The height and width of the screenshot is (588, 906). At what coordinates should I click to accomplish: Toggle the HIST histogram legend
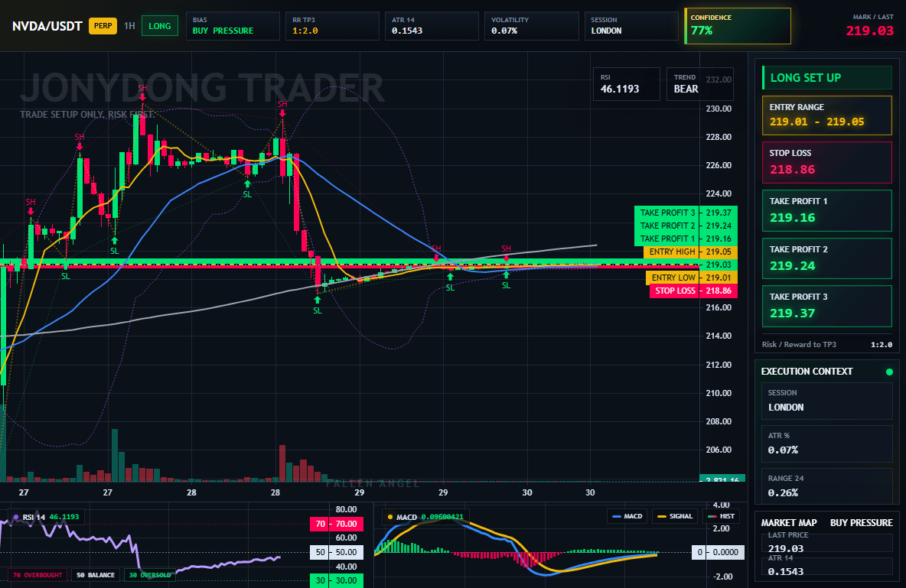[721, 516]
